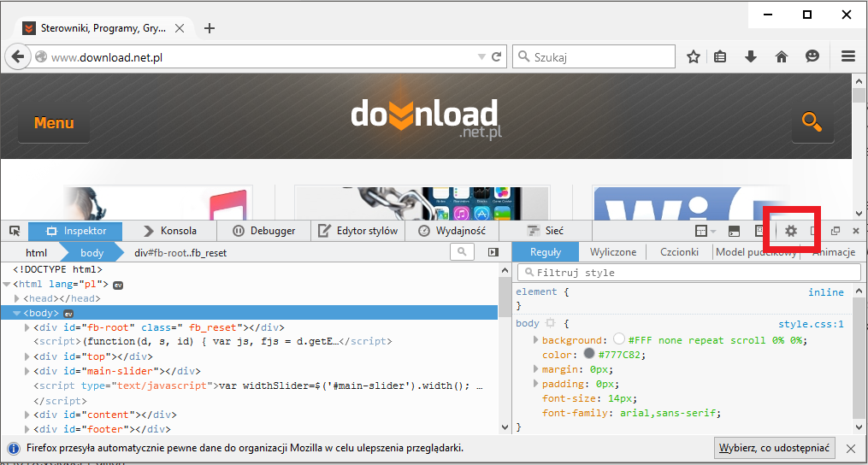Click the download.net.pl logo
The width and height of the screenshot is (868, 465).
pos(424,119)
